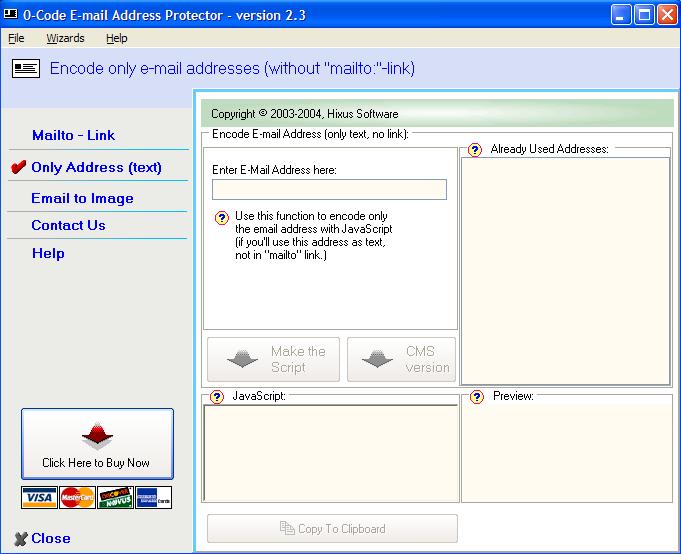Click Here to Buy Now button
The image size is (681, 554).
[x=97, y=444]
